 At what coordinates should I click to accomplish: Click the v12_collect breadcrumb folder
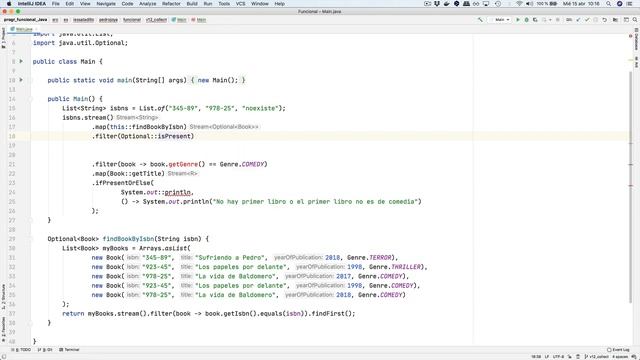156,20
